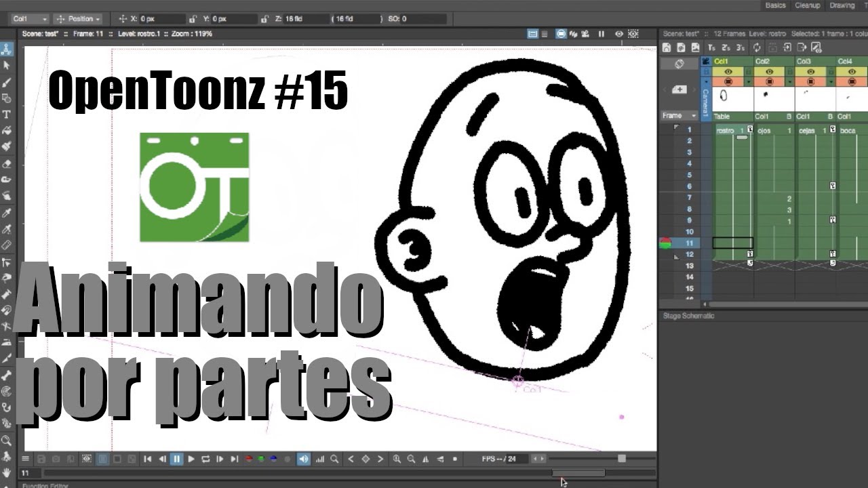Select the Brush tool

[x=6, y=82]
